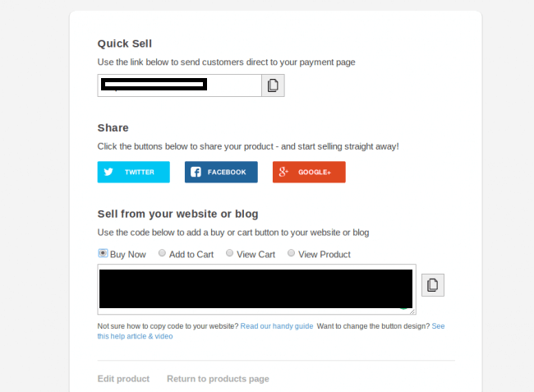
Task: Click green badge in code box corner
Action: coord(403,308)
